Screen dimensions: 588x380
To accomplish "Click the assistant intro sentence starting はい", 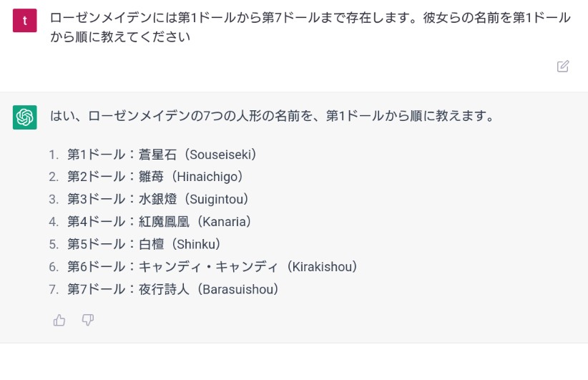I will point(273,115).
